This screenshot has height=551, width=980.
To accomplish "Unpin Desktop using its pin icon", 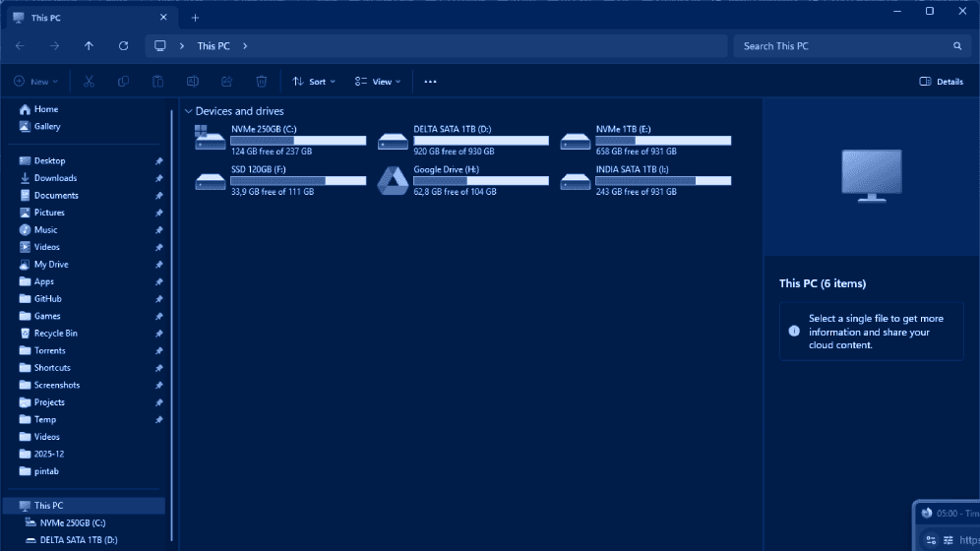I will 159,161.
